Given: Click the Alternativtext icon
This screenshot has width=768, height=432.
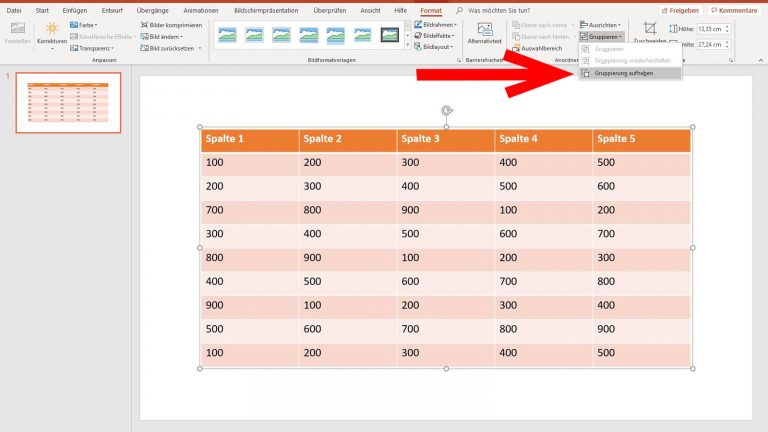Looking at the screenshot, I should [x=484, y=29].
